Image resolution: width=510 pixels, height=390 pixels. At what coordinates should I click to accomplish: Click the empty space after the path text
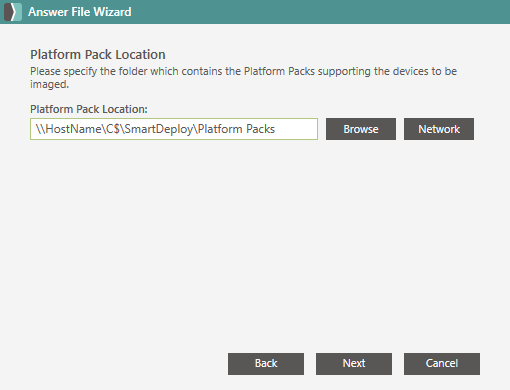click(296, 129)
